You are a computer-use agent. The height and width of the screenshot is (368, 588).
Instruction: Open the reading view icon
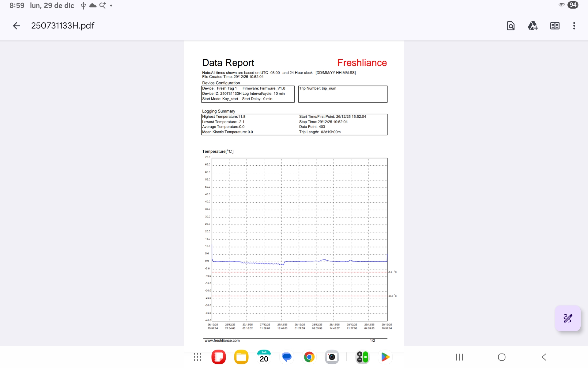tap(555, 26)
